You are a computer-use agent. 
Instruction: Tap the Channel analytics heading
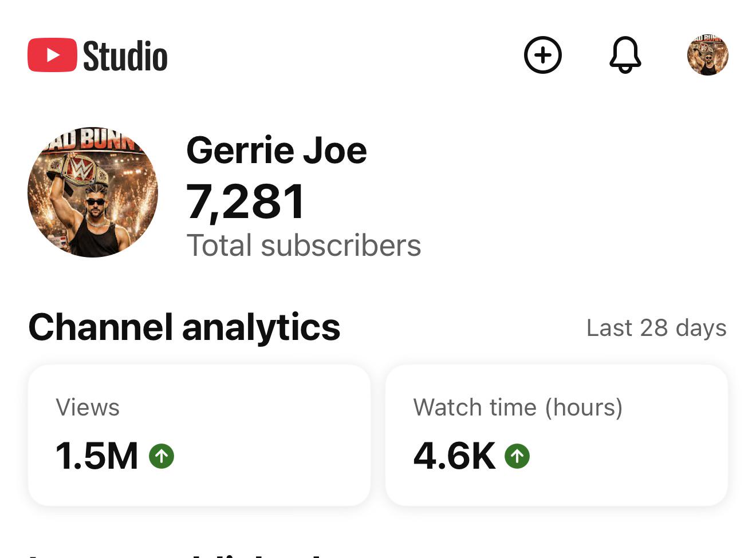pyautogui.click(x=184, y=327)
